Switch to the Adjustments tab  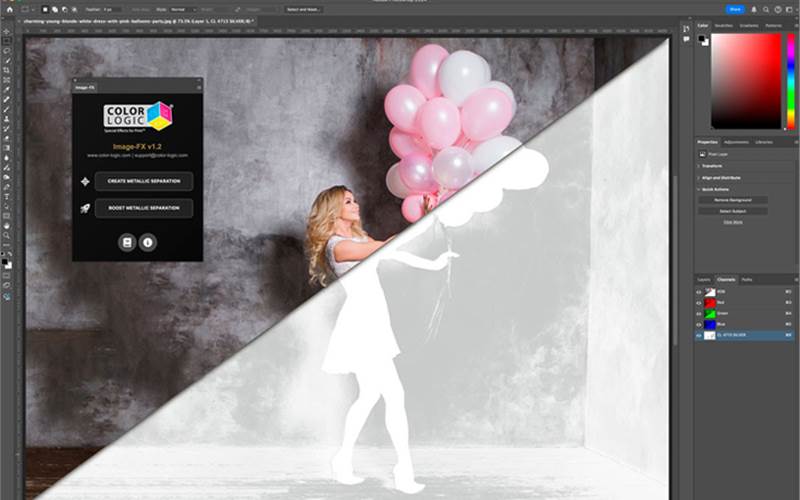tap(736, 142)
